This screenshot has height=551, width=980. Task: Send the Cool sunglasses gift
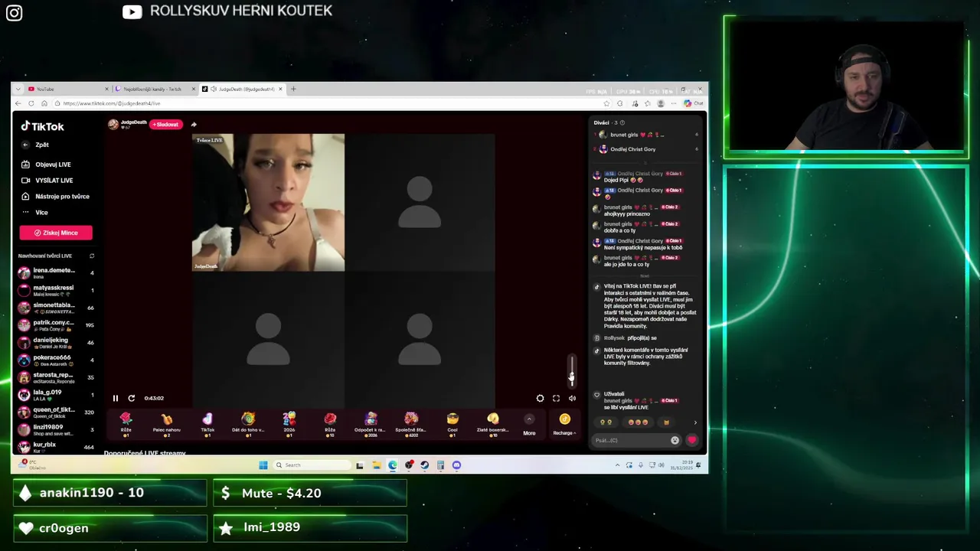pos(452,423)
